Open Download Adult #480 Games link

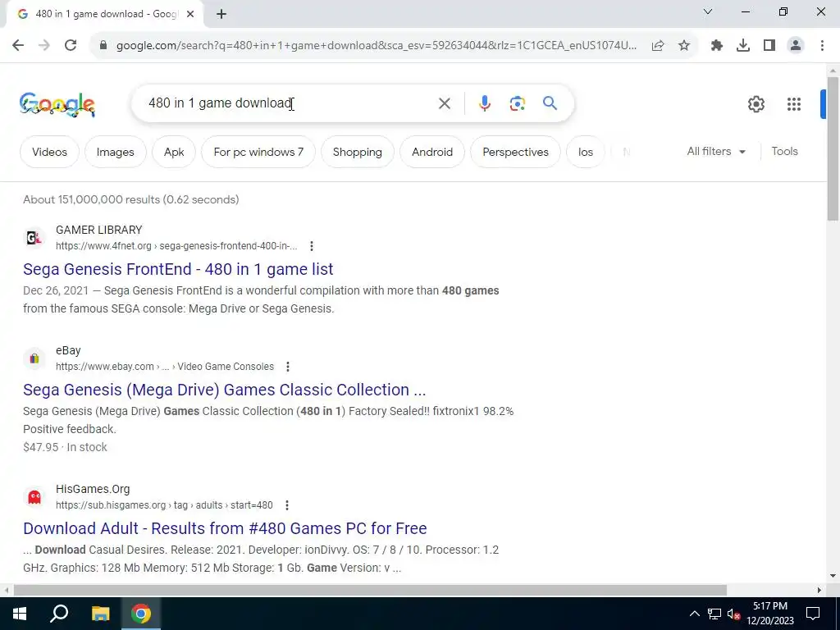[x=225, y=528]
